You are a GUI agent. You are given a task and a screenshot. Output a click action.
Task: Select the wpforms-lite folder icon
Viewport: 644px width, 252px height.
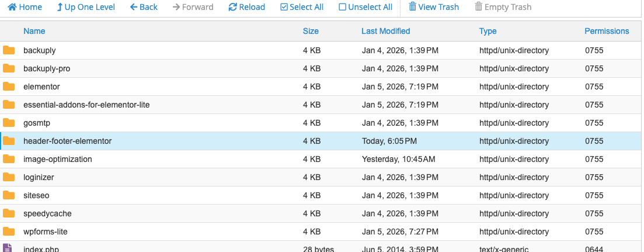pos(9,232)
